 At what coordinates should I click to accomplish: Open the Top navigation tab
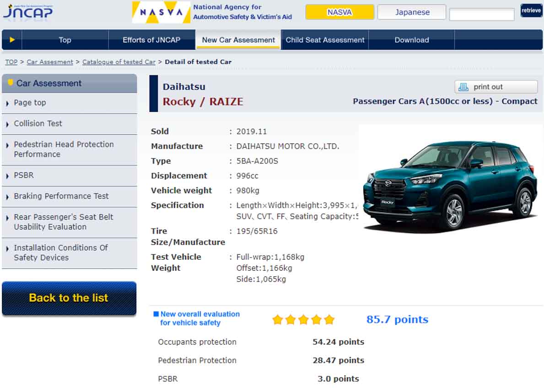pyautogui.click(x=65, y=40)
